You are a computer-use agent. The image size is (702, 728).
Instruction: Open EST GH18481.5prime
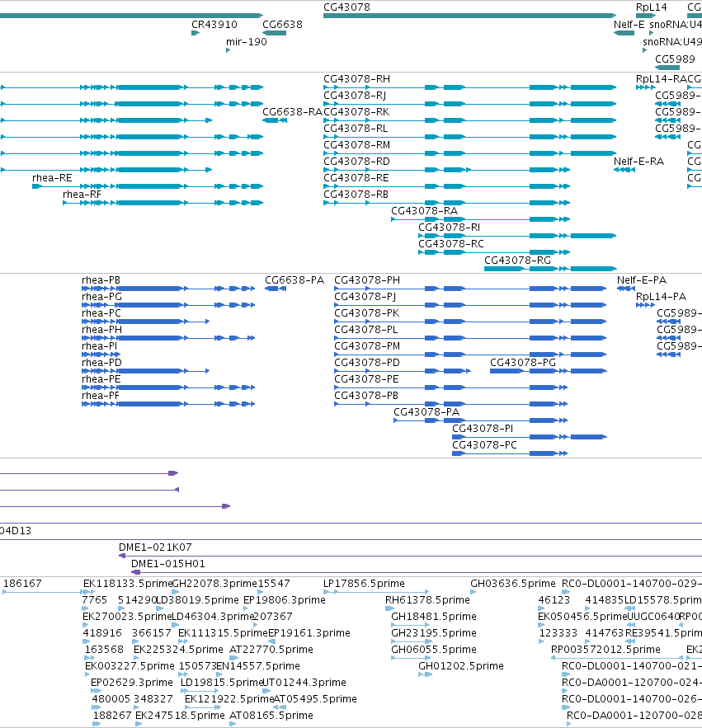(x=410, y=625)
